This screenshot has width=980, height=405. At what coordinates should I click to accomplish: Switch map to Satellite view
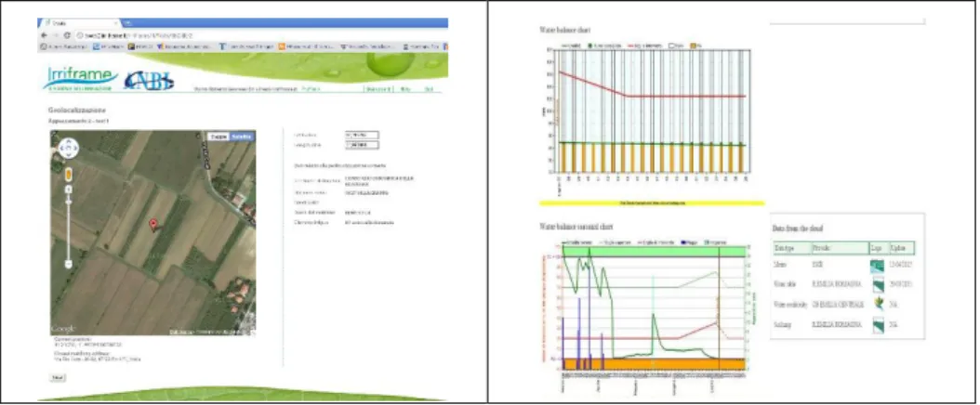pyautogui.click(x=241, y=136)
